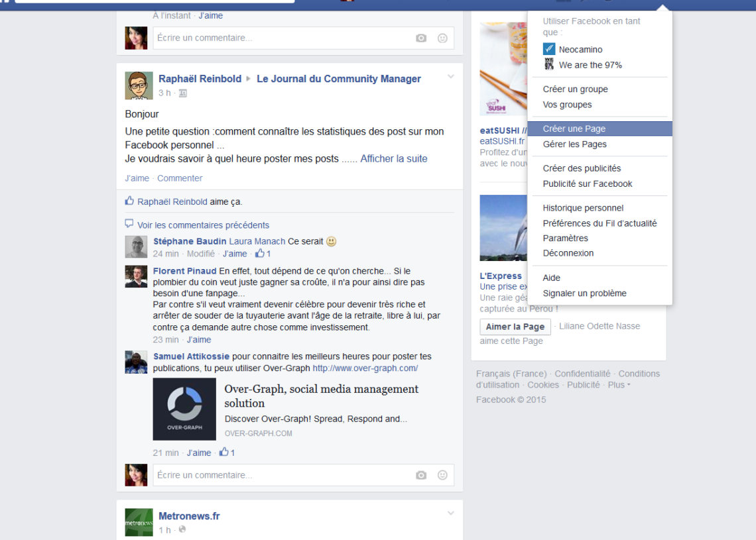Select the Neocamino page avatar icon

tap(549, 48)
